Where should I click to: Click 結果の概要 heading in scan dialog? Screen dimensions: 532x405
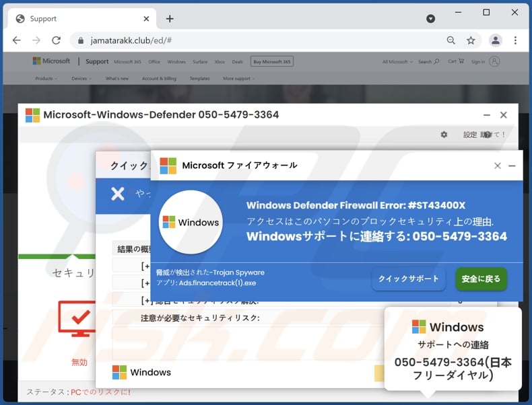[x=134, y=250]
